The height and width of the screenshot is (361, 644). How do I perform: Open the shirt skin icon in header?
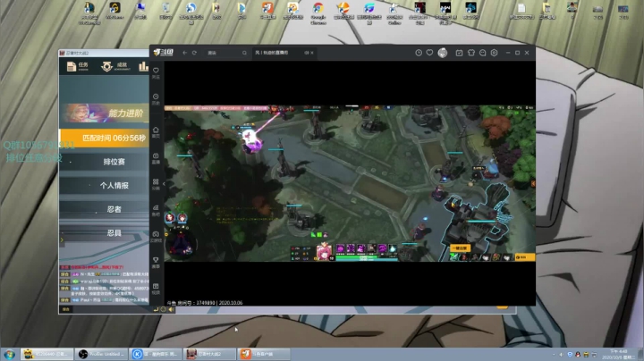pyautogui.click(x=471, y=53)
